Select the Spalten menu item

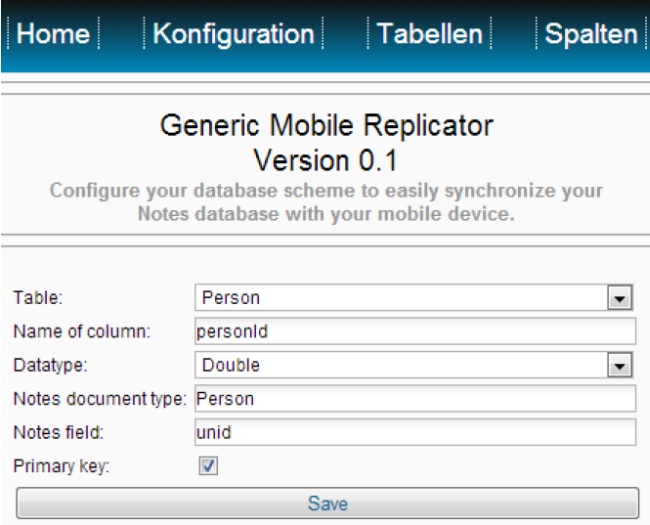591,33
